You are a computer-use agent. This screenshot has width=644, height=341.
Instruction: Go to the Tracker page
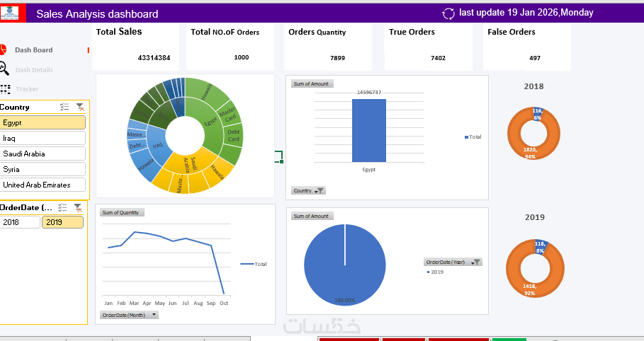tap(27, 89)
